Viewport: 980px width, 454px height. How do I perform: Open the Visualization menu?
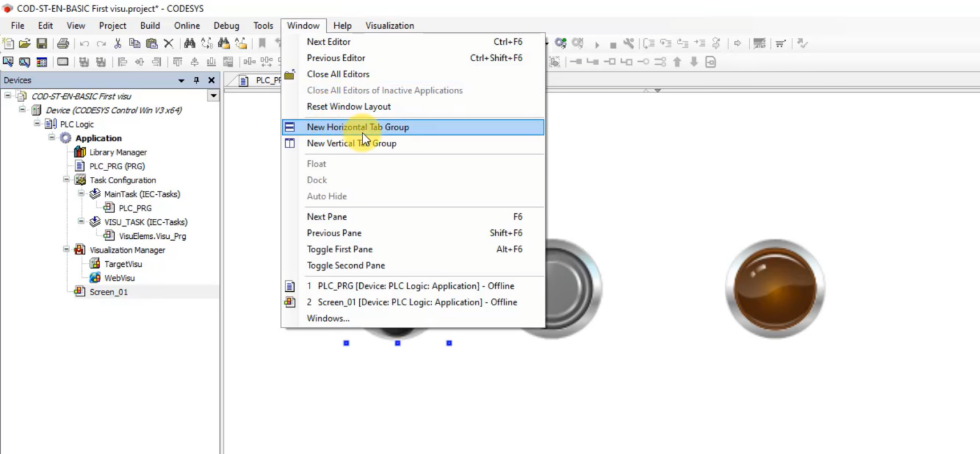389,26
